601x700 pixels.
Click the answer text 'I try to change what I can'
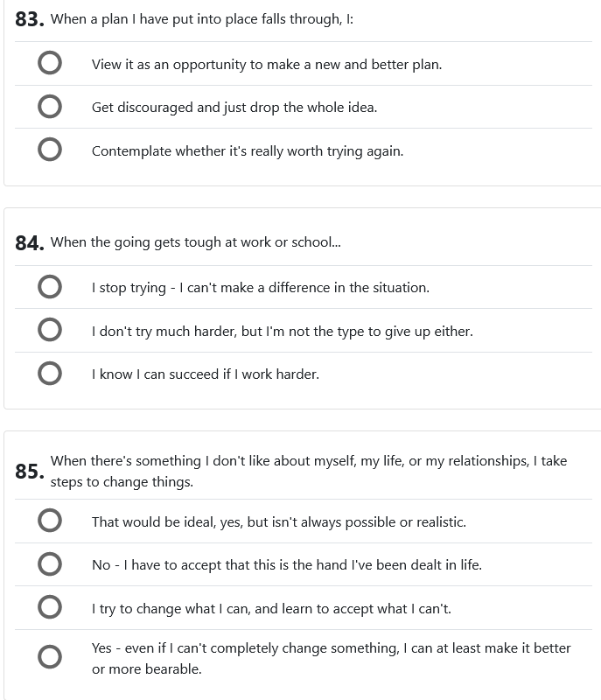pyautogui.click(x=271, y=608)
